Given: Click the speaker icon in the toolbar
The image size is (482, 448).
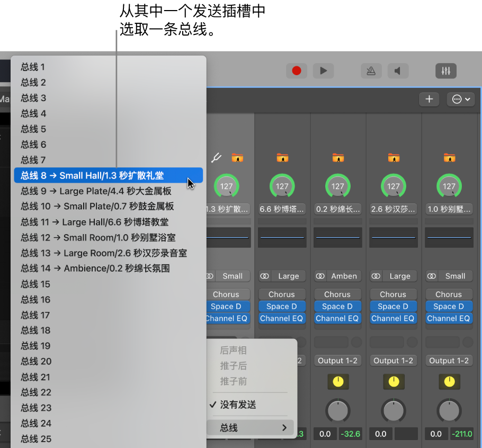Looking at the screenshot, I should tap(398, 70).
